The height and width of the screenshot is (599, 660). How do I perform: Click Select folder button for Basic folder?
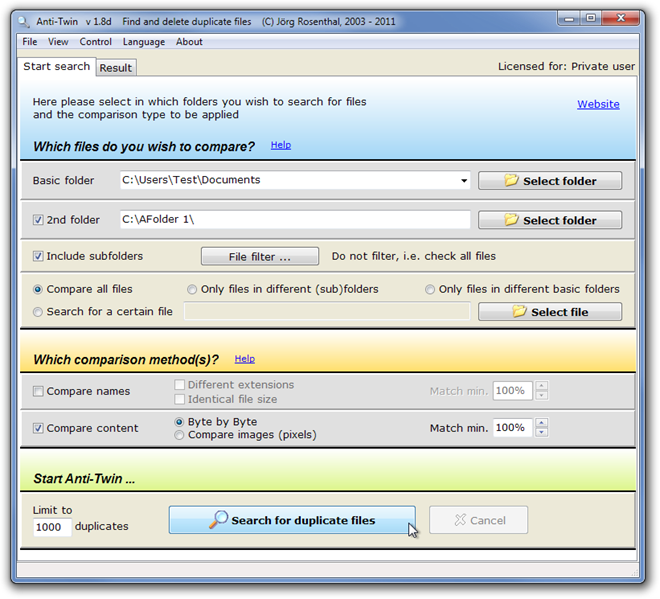point(550,181)
